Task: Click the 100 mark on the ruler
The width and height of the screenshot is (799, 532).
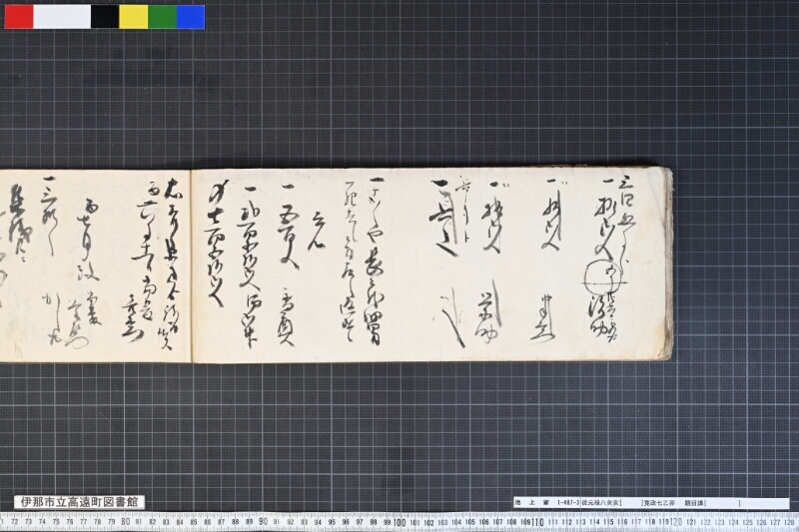Action: 400,522
